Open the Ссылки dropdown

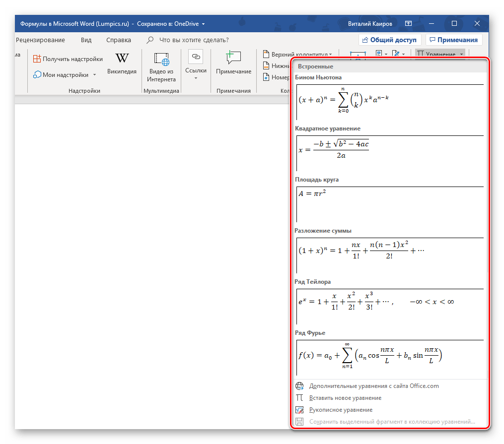196,78
